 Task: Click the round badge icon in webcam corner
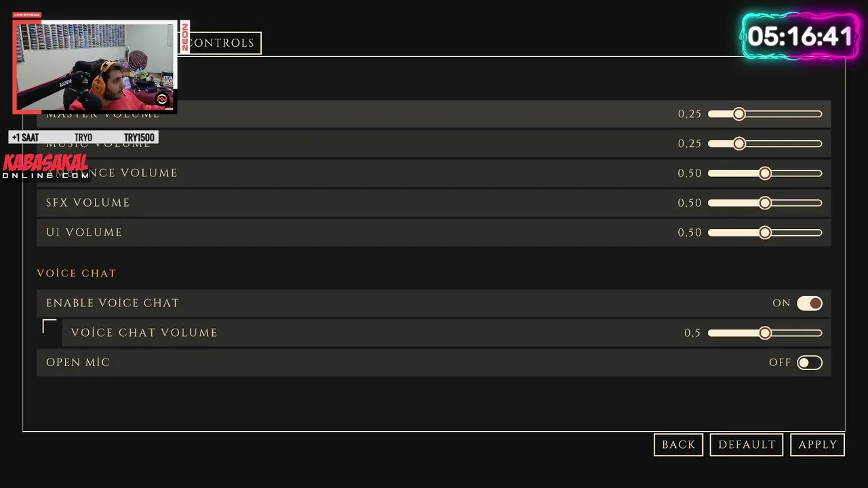click(x=162, y=100)
